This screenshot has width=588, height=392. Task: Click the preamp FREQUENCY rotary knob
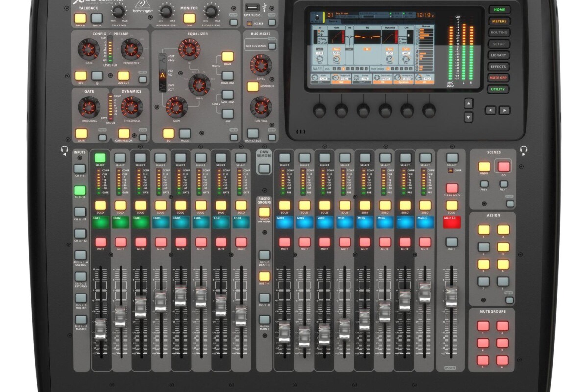[x=131, y=49]
